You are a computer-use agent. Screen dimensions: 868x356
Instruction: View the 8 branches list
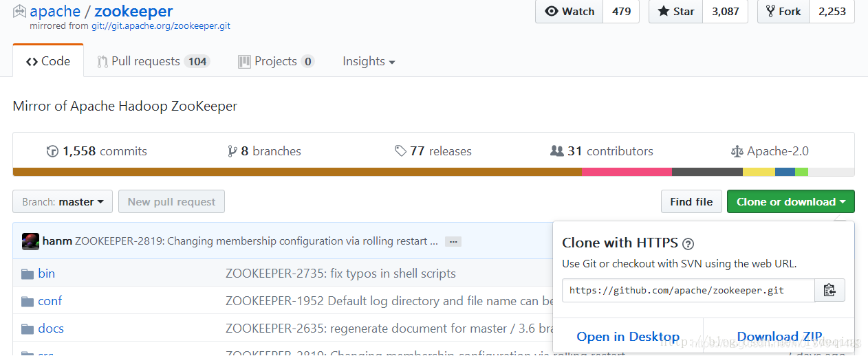264,151
